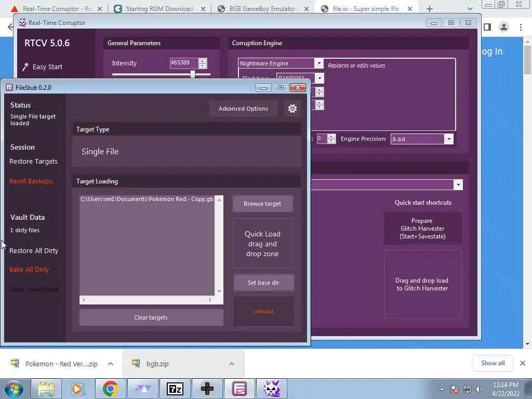Click the FileStub title bar icon
Viewport: 532px width, 399px height.
point(9,87)
